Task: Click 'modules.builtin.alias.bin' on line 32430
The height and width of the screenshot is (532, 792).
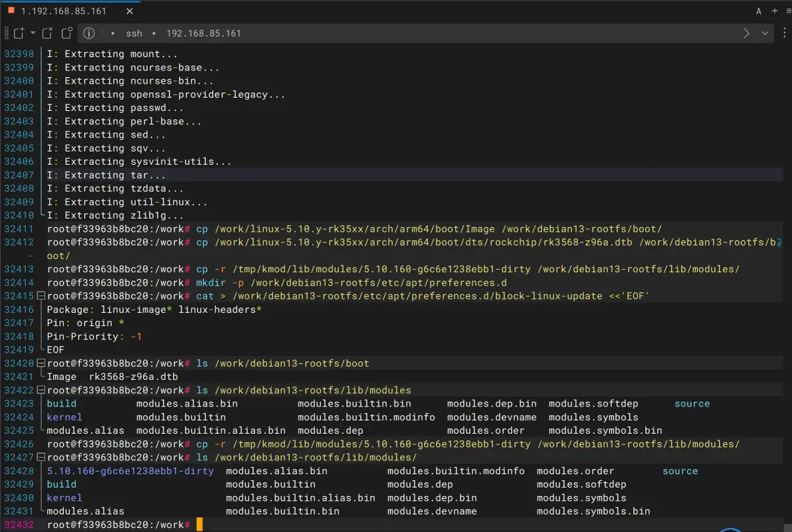Action: (300, 497)
